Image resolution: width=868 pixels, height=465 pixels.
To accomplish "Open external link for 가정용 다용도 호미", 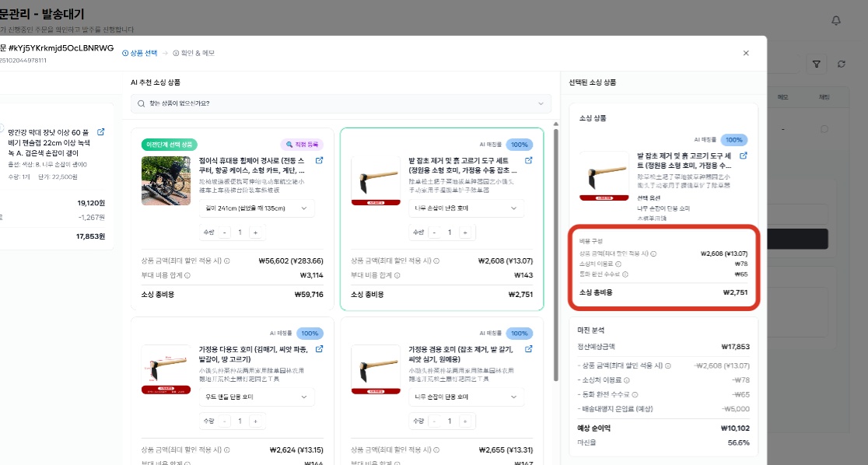I will pos(320,349).
